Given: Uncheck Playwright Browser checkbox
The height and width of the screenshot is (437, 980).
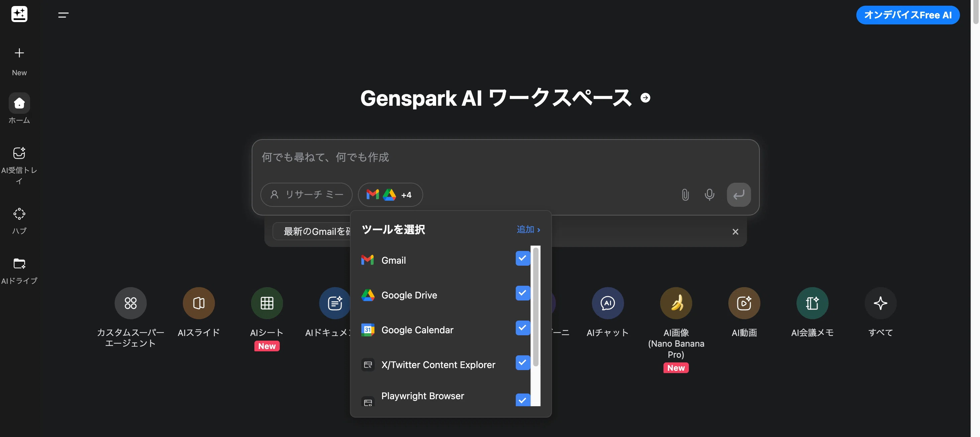Looking at the screenshot, I should click(523, 400).
